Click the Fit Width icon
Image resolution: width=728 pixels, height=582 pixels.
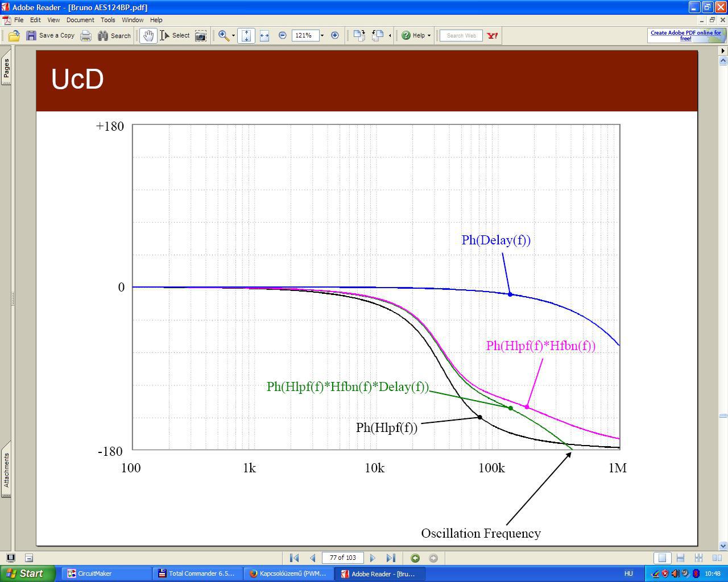(264, 36)
